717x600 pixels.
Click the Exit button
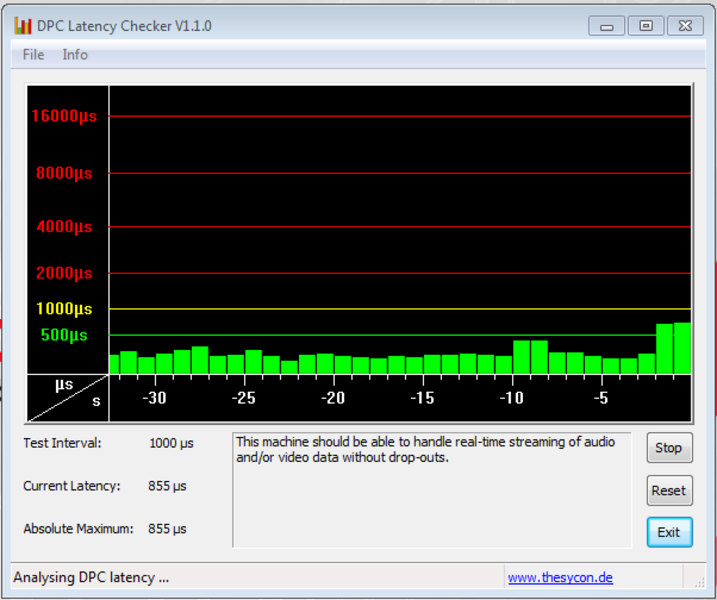[x=669, y=532]
